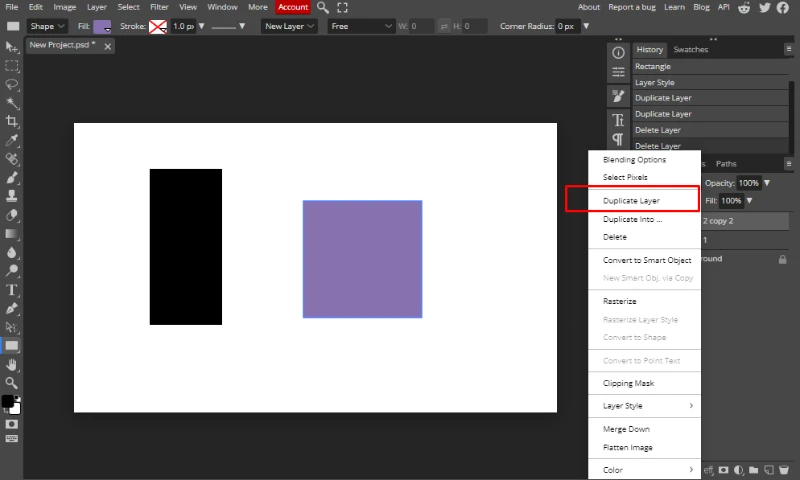Click the red Account button
Viewport: 800px width, 480px height.
pos(293,7)
